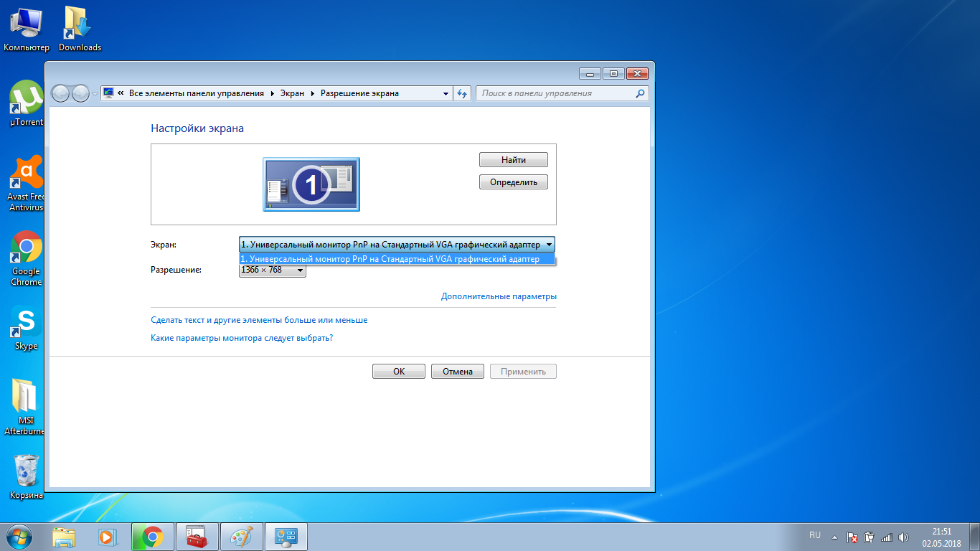Click the screen resolution taskbar button
Screen dimensions: 980x551
[286, 536]
